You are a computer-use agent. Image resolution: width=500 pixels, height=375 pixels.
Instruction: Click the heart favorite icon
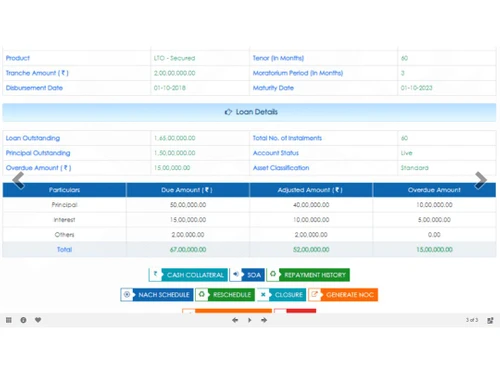(38, 320)
